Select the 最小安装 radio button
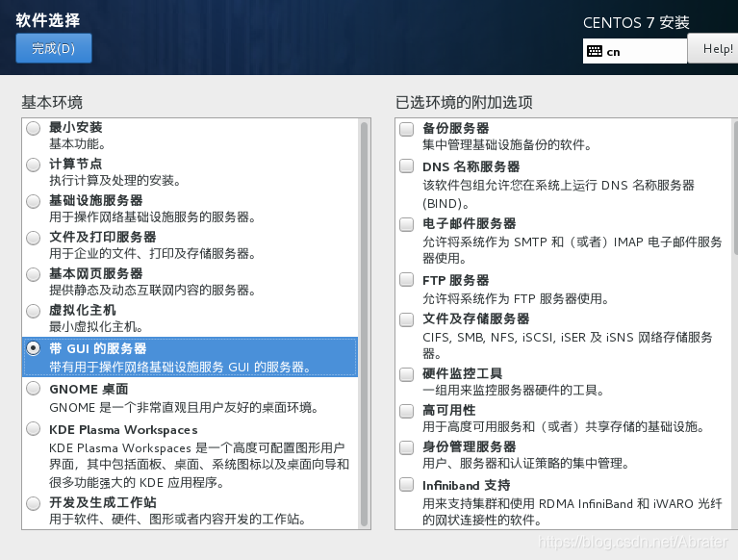The width and height of the screenshot is (738, 560). coord(34,128)
